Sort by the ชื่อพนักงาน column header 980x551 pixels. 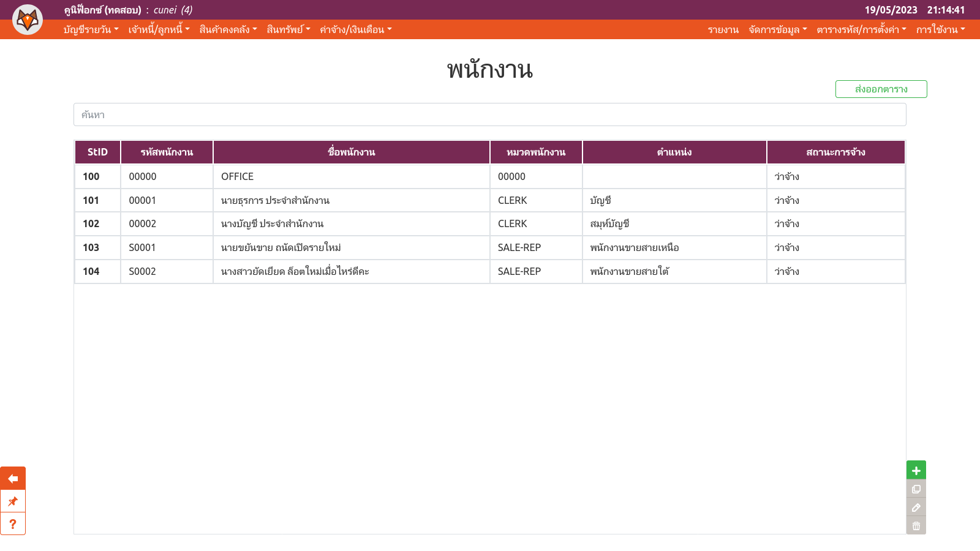pos(351,152)
